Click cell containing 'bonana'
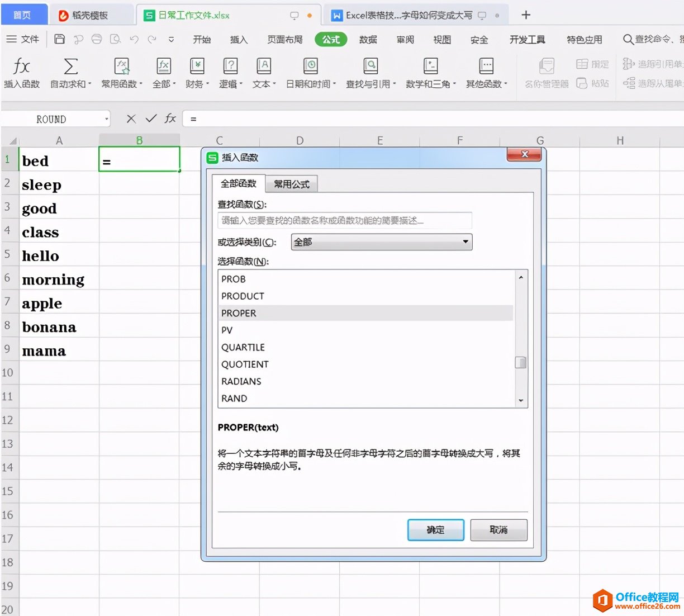Viewport: 684px width, 616px height. (x=59, y=327)
